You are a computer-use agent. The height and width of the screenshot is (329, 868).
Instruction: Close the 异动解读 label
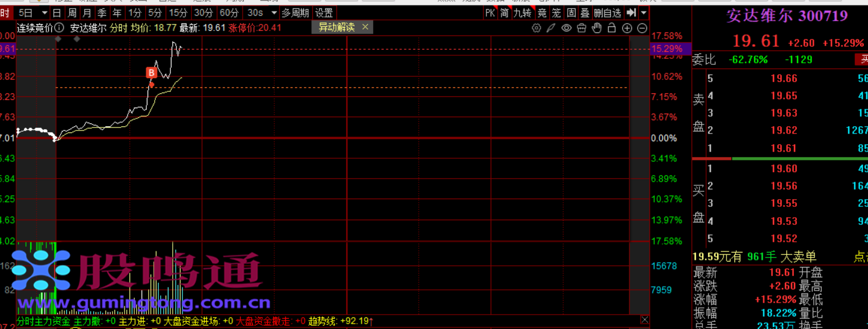(x=365, y=27)
